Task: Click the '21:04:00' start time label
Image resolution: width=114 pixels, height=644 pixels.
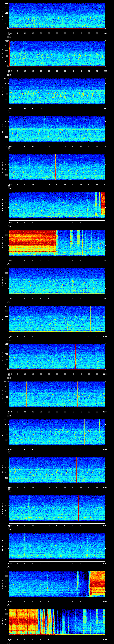Action: coord(9,147)
